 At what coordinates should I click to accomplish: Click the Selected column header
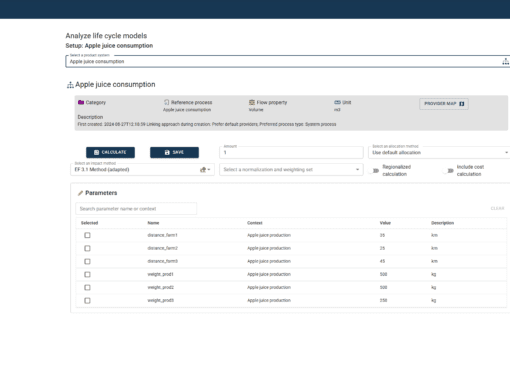point(89,223)
